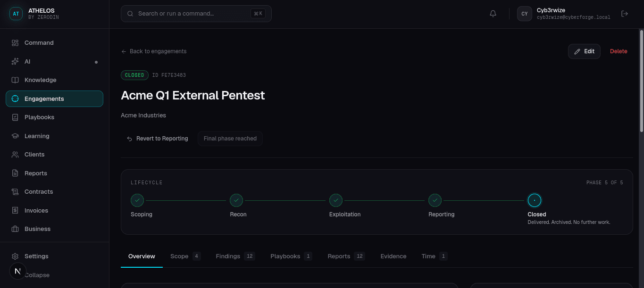644x288 pixels.
Task: Open Invoices in the sidebar
Action: pos(55,211)
